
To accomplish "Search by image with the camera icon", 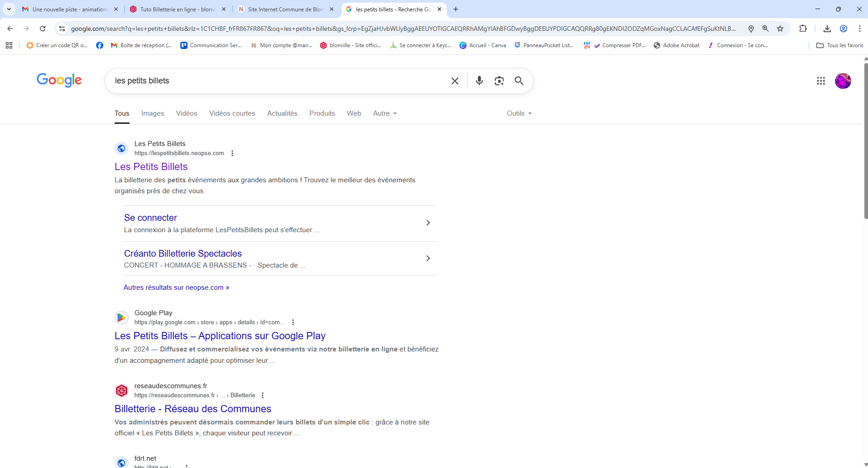I will pos(499,81).
